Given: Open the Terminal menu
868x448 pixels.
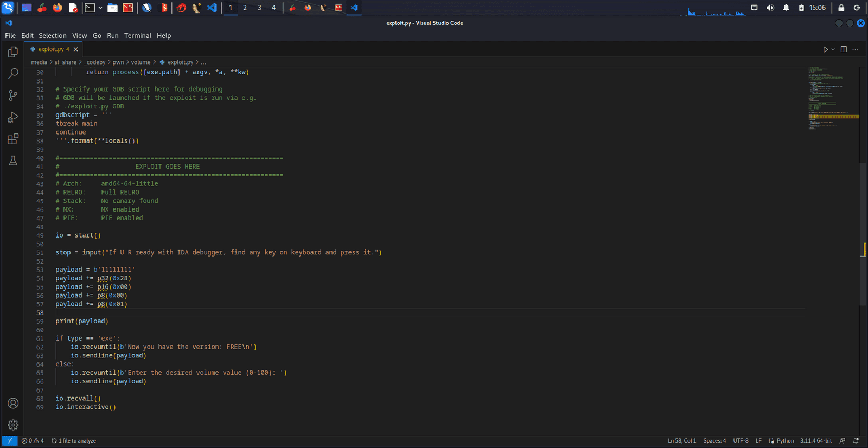Looking at the screenshot, I should click(138, 36).
